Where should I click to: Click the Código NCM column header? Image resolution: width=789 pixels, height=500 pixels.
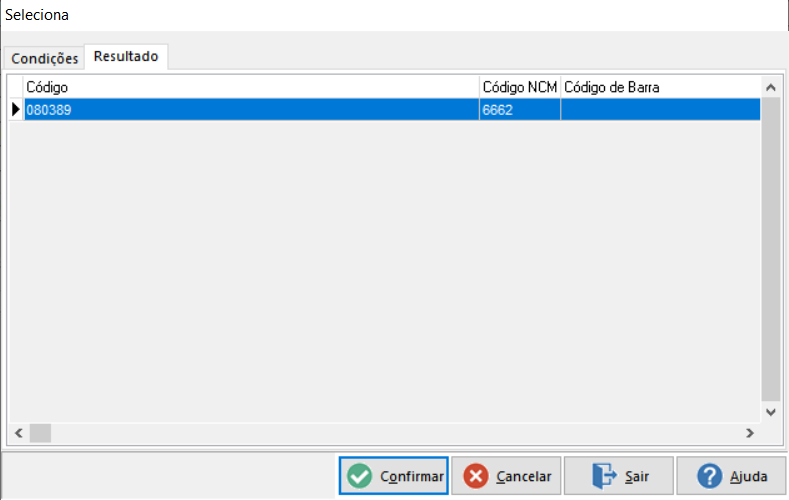(520, 87)
